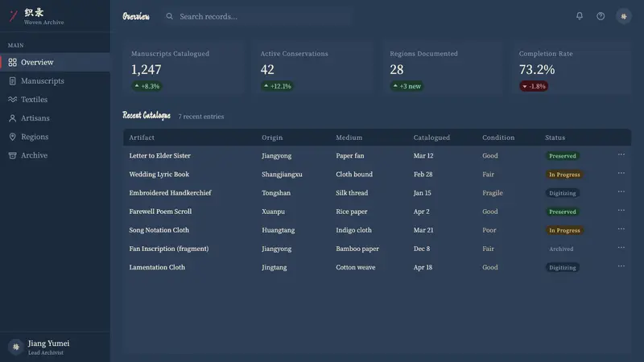Click the Manuscripts document icon
The image size is (644, 362).
pyautogui.click(x=12, y=81)
